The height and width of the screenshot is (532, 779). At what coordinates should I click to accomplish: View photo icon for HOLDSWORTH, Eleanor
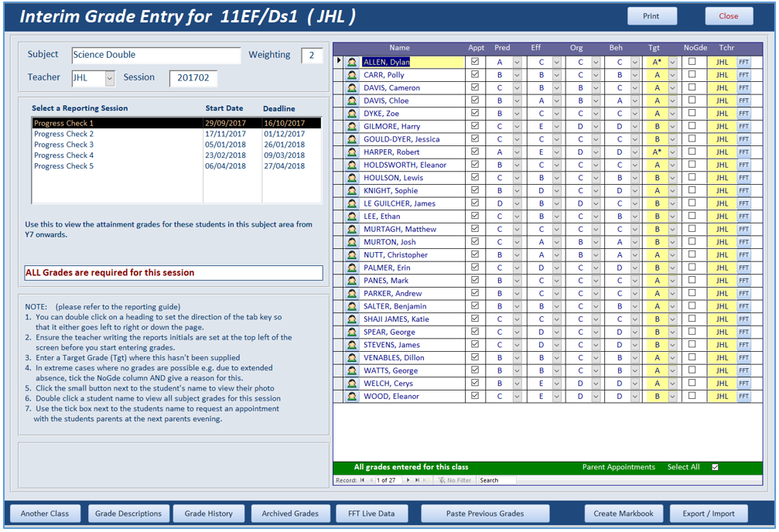click(x=352, y=165)
